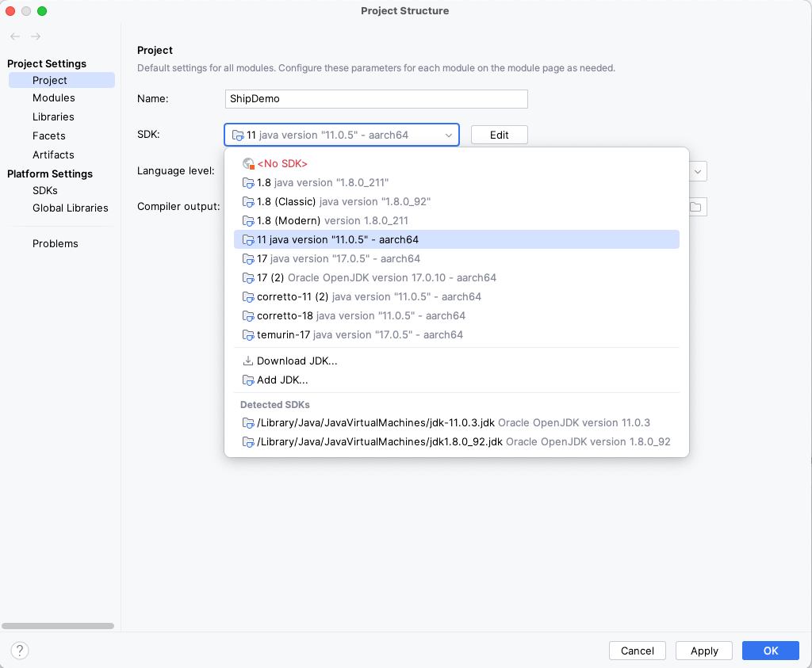This screenshot has height=668, width=812.
Task: Click the forward arrow navigation icon
Action: click(x=36, y=36)
